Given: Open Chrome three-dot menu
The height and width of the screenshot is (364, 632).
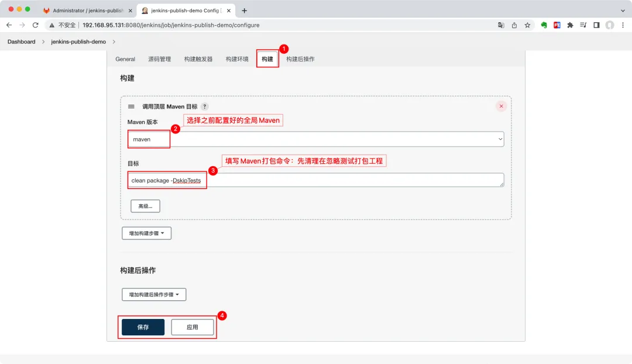Looking at the screenshot, I should [x=623, y=25].
